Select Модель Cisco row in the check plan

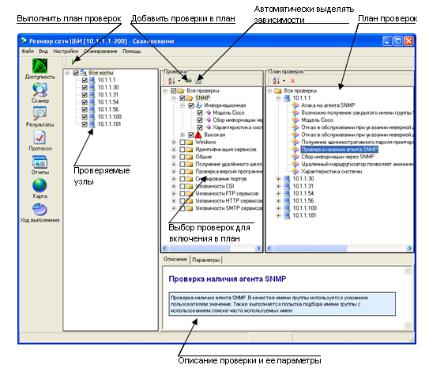(x=317, y=120)
